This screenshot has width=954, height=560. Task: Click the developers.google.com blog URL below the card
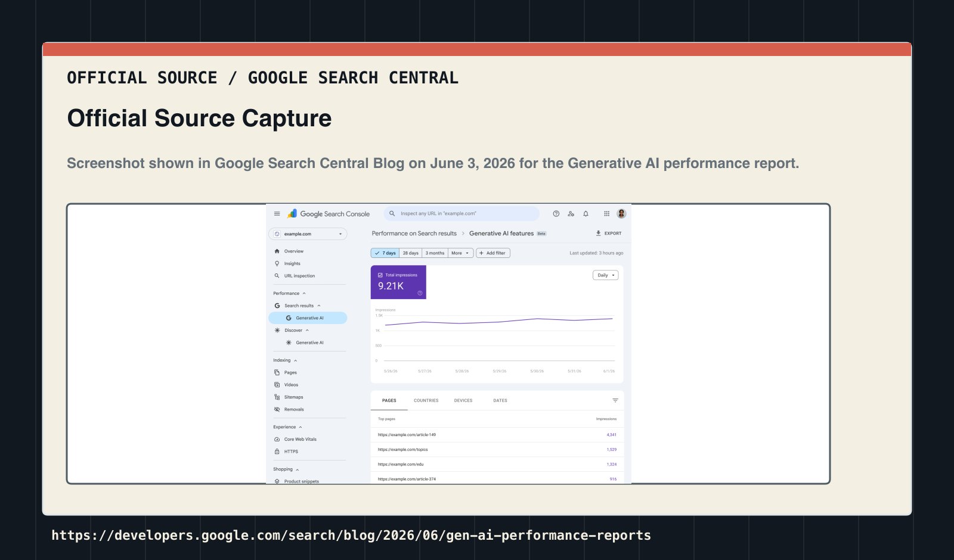click(351, 535)
